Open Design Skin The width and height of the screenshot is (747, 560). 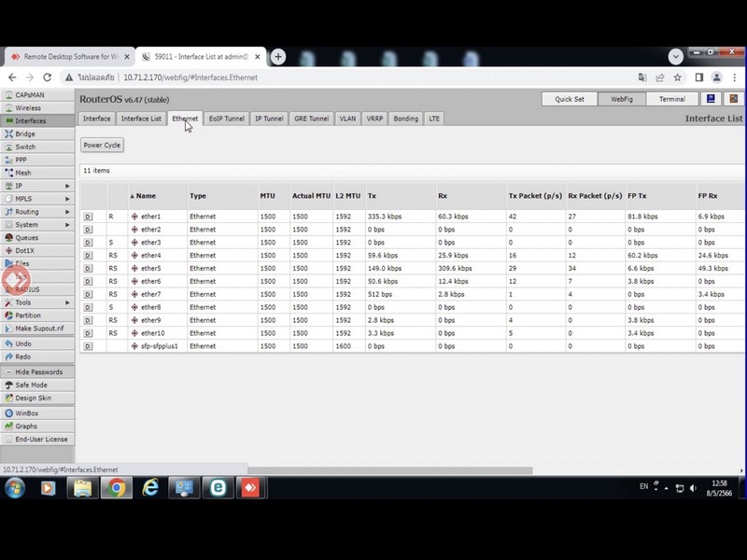(x=37, y=399)
